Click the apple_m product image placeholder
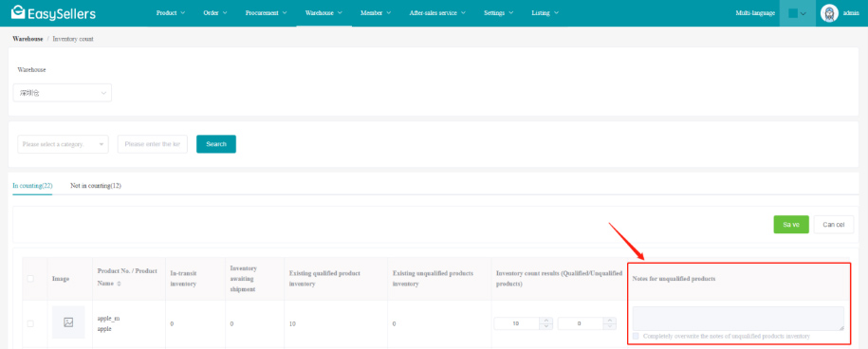The image size is (868, 349). coord(68,321)
